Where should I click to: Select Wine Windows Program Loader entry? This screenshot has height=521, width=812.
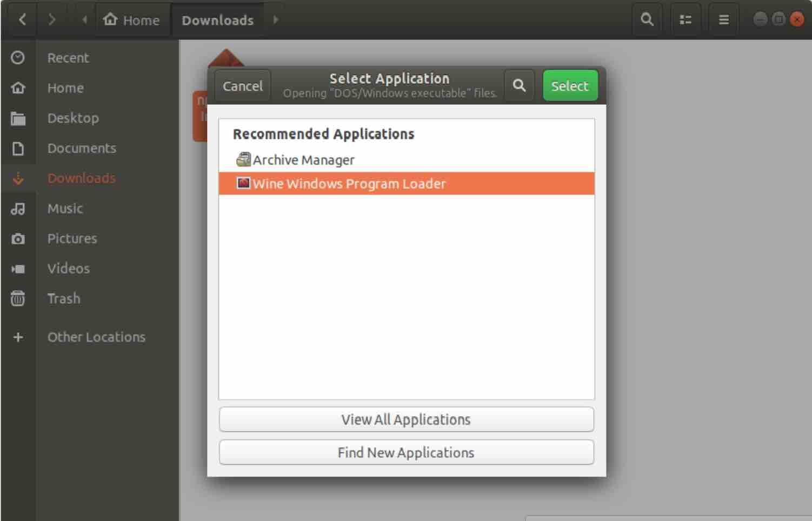point(407,184)
